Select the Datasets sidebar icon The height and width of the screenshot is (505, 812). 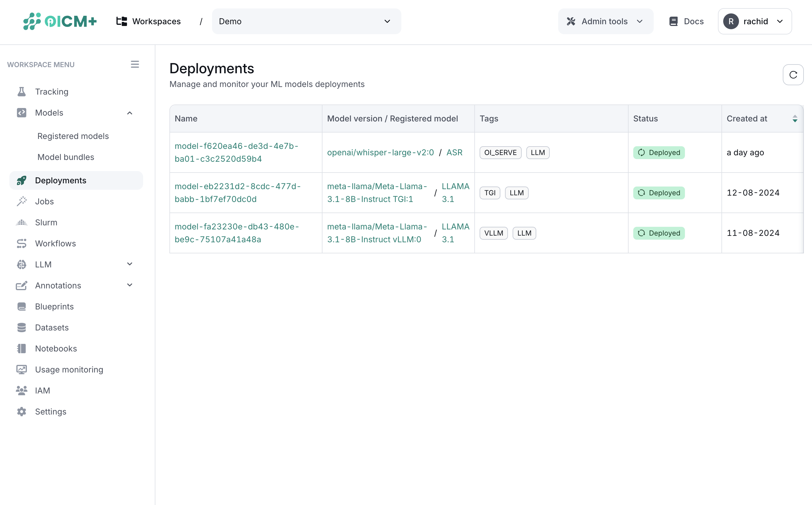21,327
